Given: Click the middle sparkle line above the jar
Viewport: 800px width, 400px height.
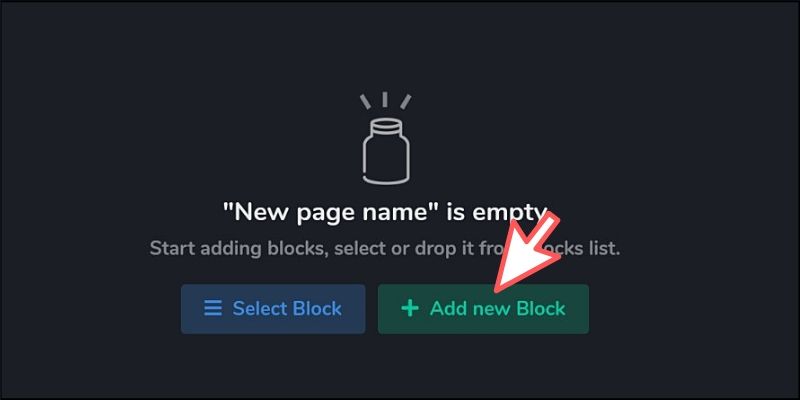Looking at the screenshot, I should coord(385,99).
